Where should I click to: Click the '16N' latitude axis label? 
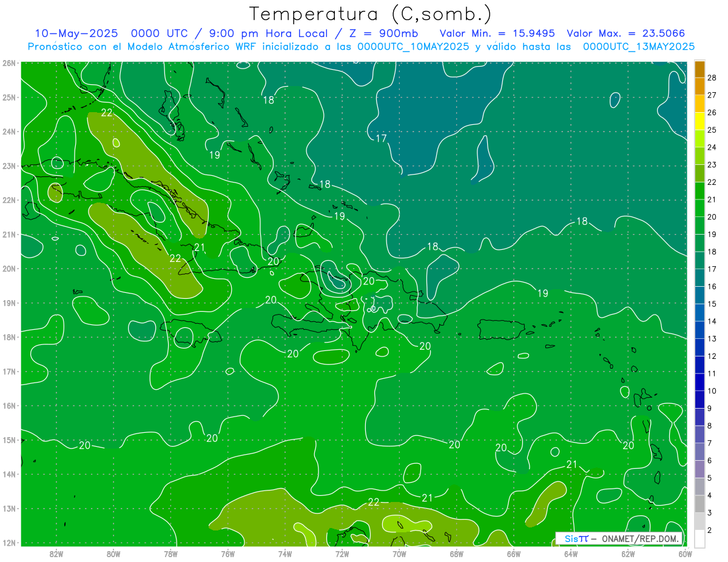(8, 406)
